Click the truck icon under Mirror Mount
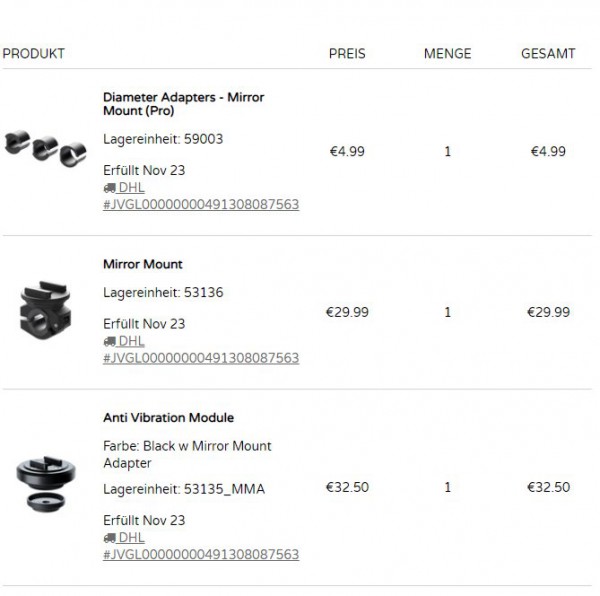The width and height of the screenshot is (600, 596). tap(109, 341)
